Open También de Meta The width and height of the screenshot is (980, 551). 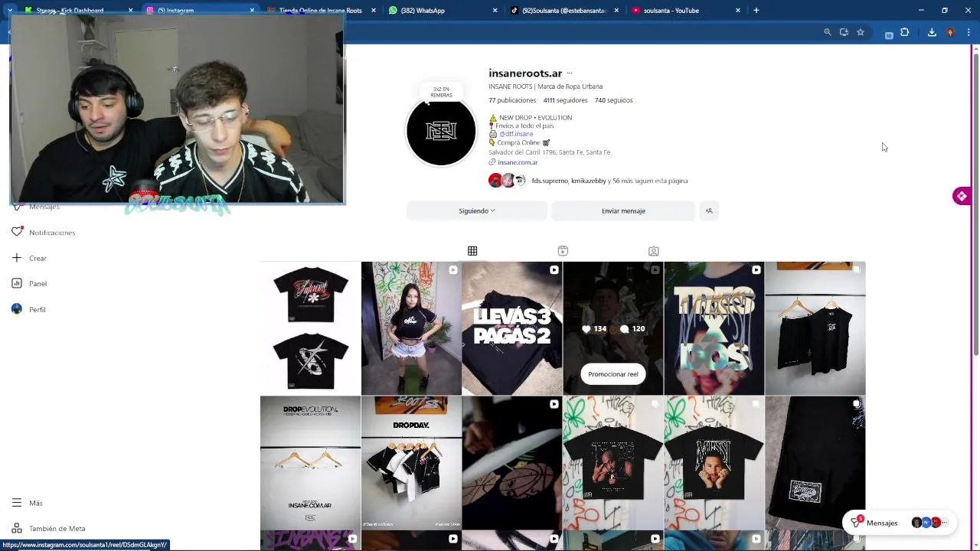pos(48,528)
